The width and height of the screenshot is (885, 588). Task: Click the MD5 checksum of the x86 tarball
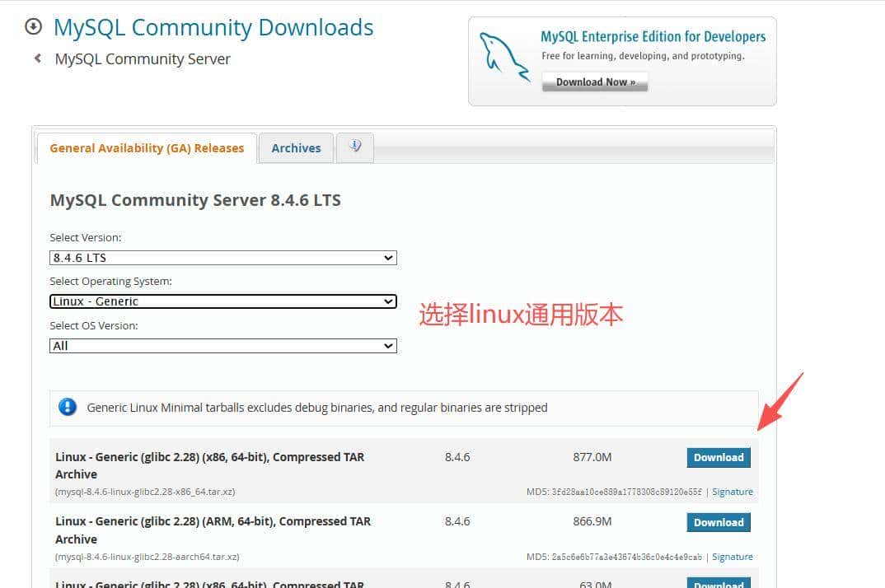pos(615,491)
